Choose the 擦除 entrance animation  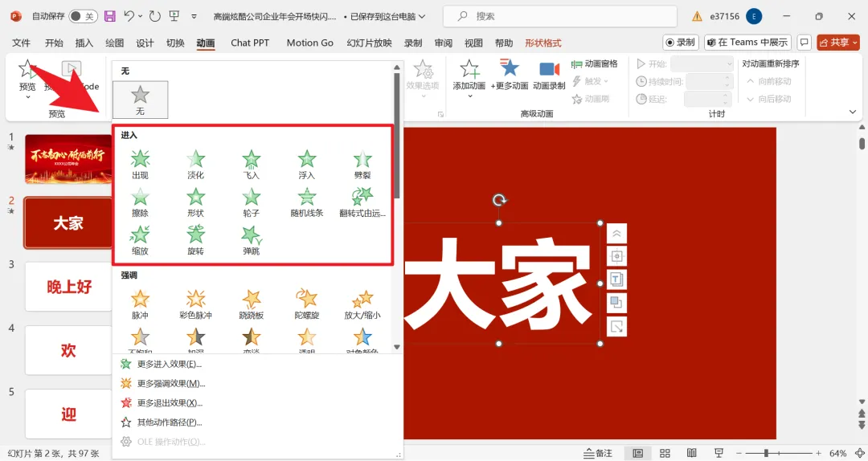(x=140, y=202)
